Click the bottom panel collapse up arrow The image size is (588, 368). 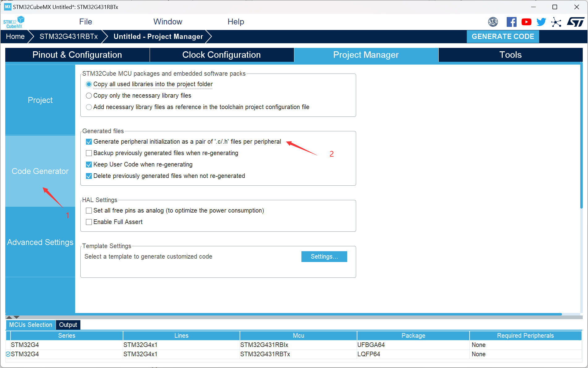[9, 317]
